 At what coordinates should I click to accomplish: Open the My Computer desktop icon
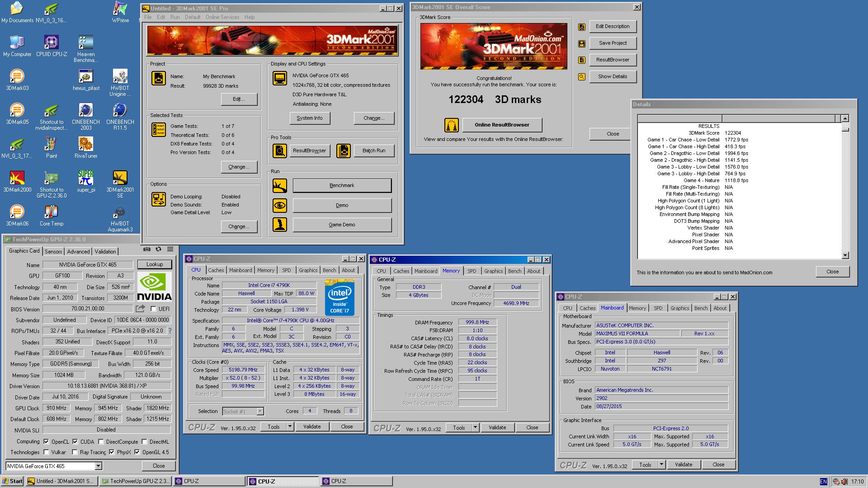(x=17, y=46)
